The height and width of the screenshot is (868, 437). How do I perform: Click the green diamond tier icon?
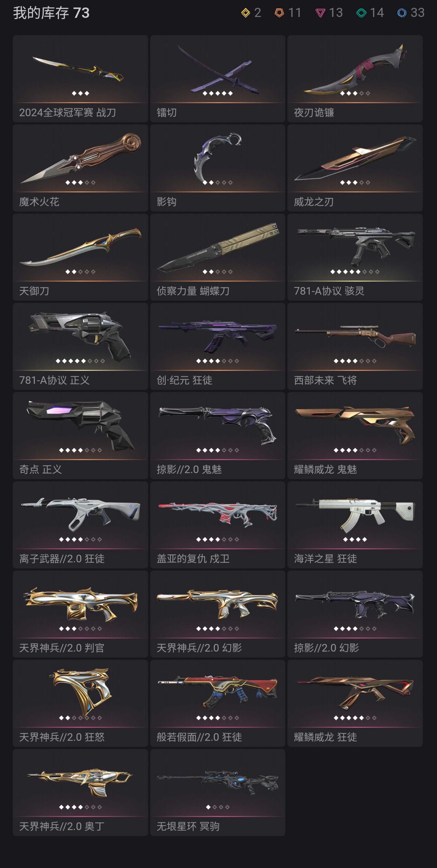(361, 13)
